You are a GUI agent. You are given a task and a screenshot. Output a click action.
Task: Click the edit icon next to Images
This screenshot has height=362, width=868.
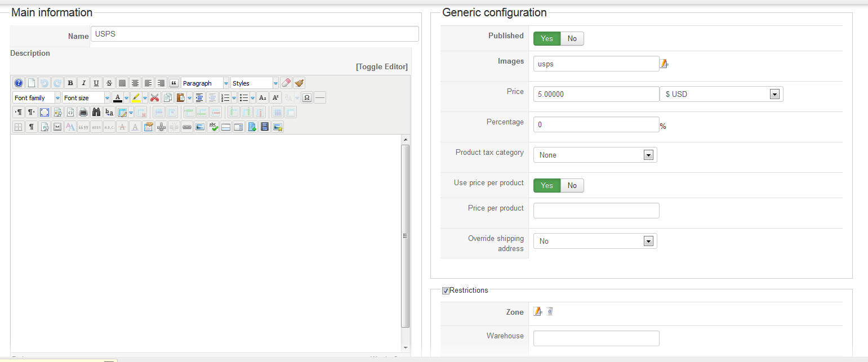tap(664, 64)
